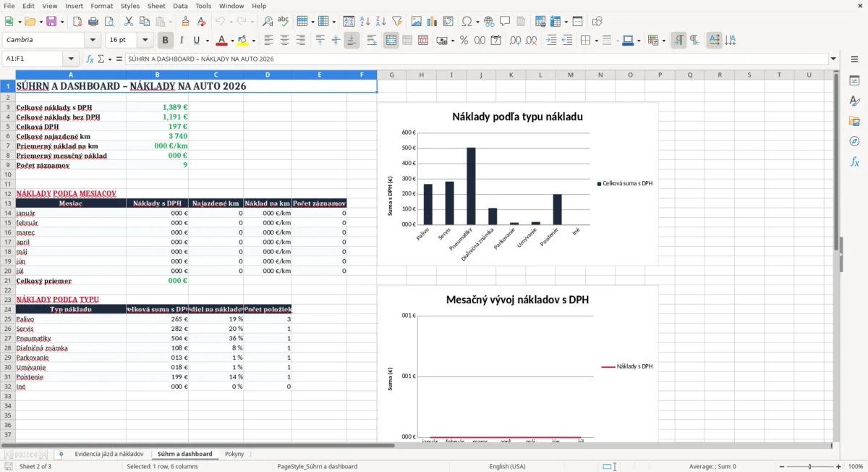Viewport: 868px width, 472px height.
Task: Open the Data menu
Action: (x=180, y=6)
